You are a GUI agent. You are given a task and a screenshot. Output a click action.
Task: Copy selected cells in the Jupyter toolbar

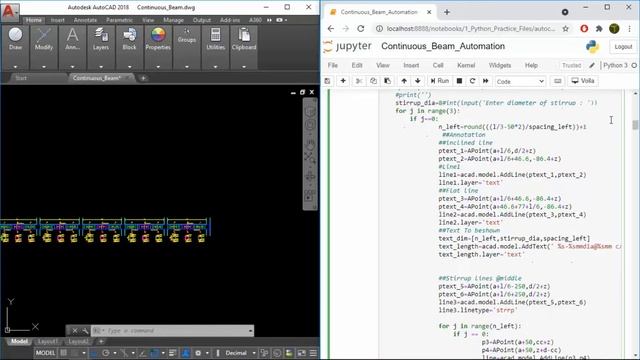coord(373,81)
